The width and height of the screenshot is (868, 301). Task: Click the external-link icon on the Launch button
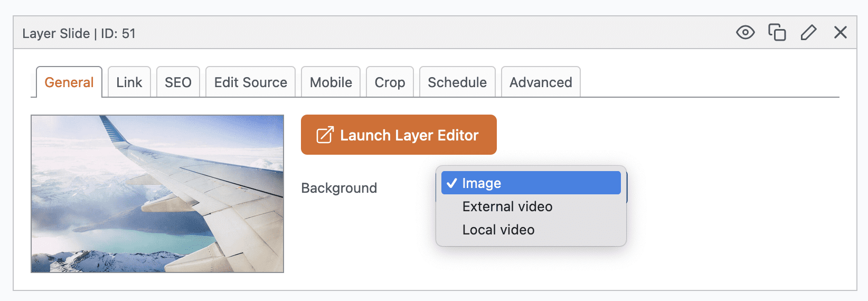pos(325,135)
